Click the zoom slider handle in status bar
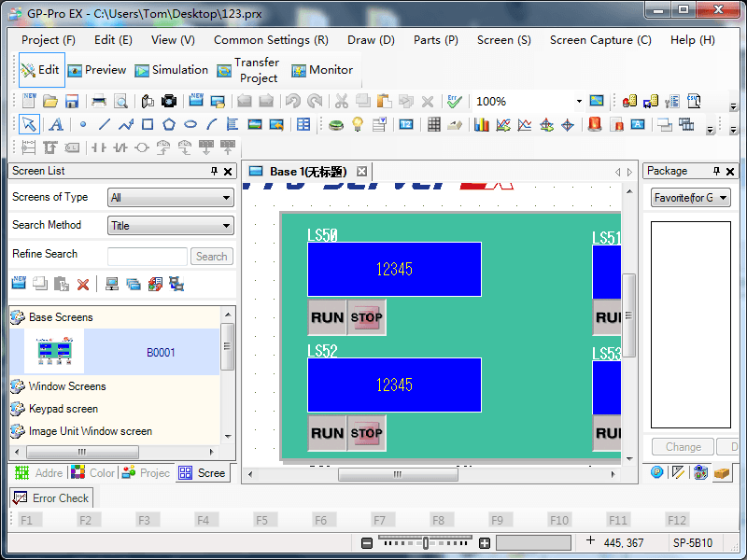 [426, 542]
